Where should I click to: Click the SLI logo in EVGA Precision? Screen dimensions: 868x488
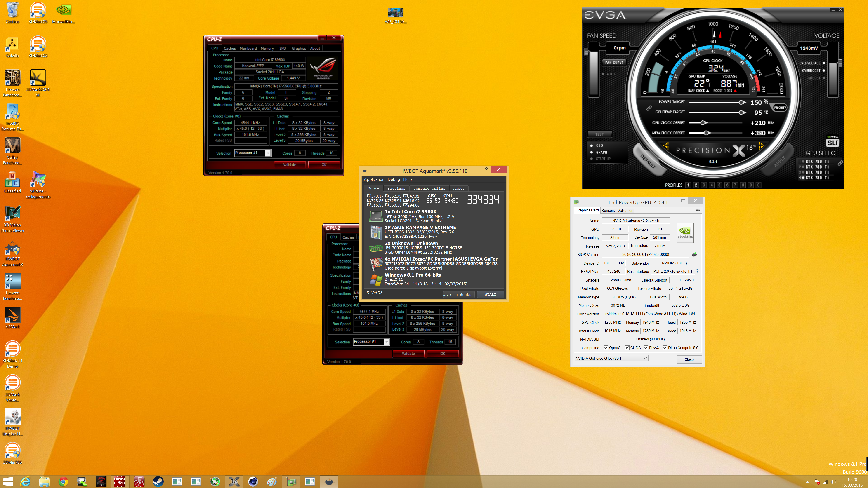832,143
